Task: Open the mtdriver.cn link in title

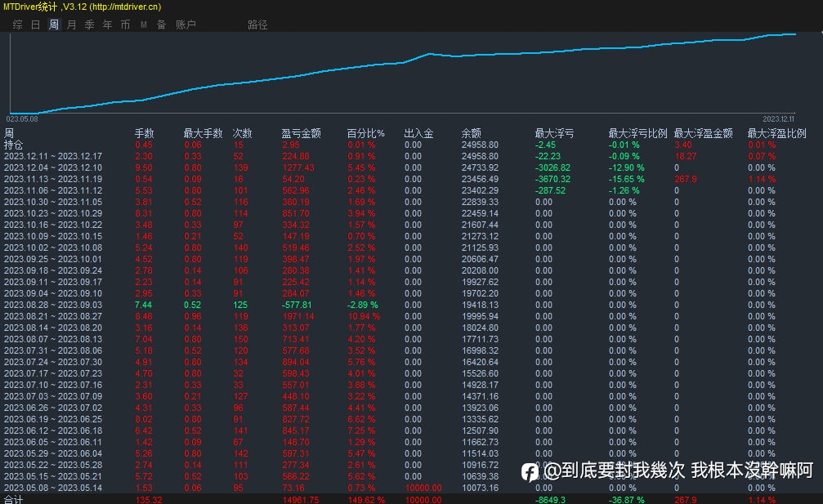Action: click(x=125, y=7)
